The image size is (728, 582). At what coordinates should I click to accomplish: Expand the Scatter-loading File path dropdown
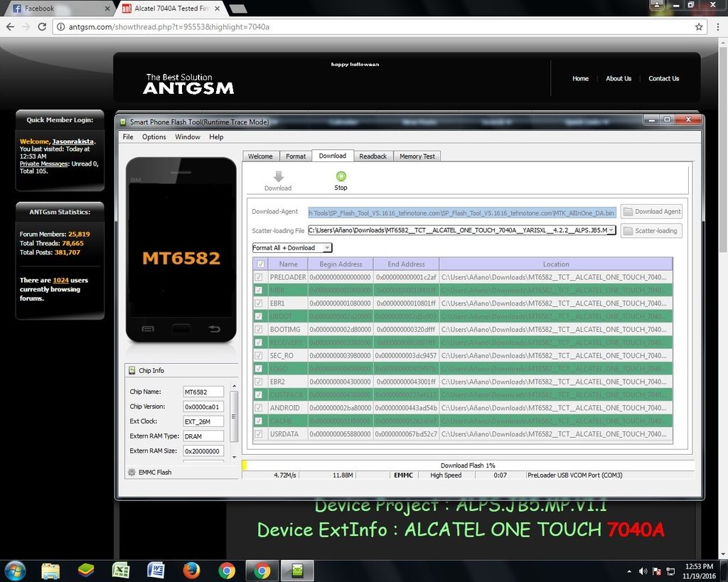click(x=611, y=231)
